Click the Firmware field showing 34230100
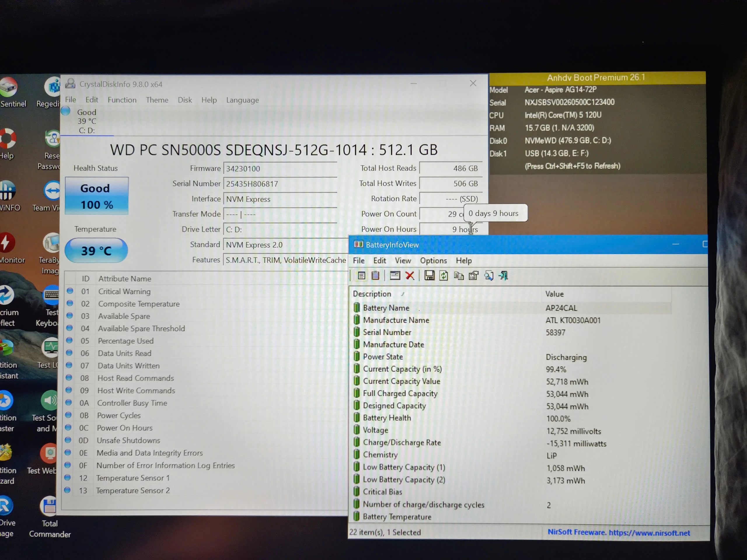Viewport: 747px width, 560px height. coord(280,169)
